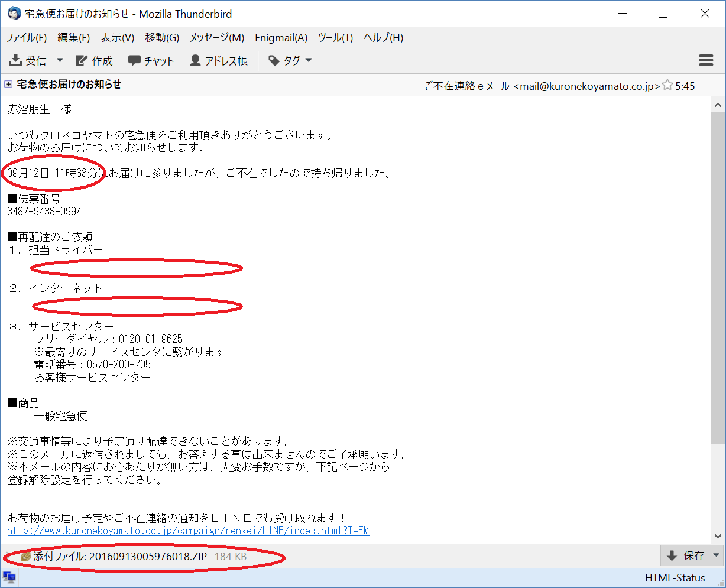Click the 作成 compose message button

click(94, 61)
